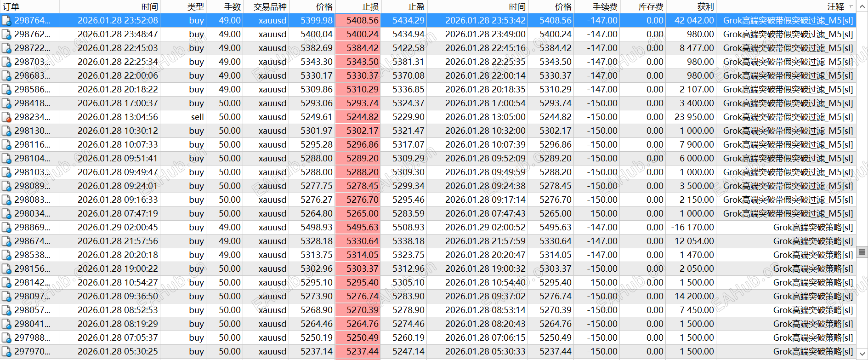Click the sell order icon for 298234
Viewport: 868px width, 360px height.
pyautogui.click(x=6, y=117)
